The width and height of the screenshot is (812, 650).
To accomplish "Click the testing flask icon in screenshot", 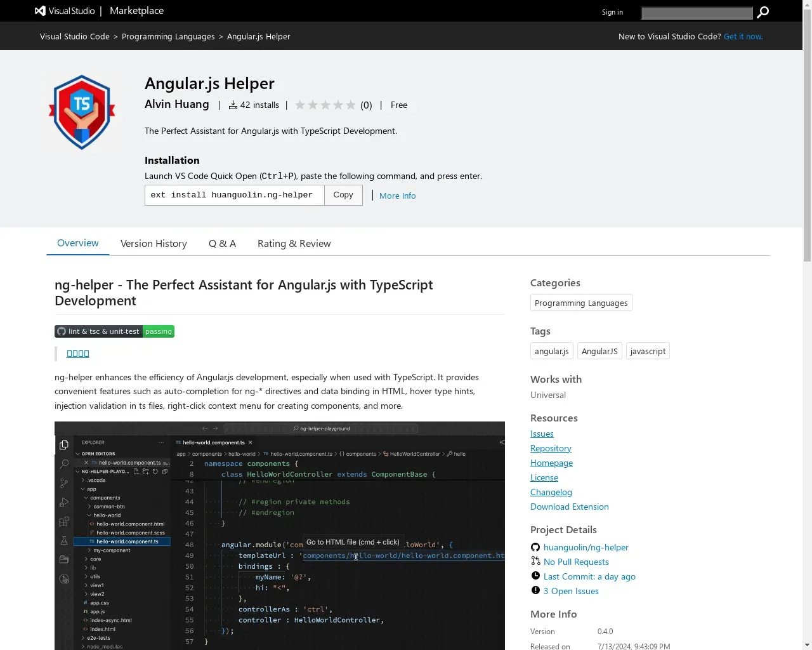I will pos(64,541).
